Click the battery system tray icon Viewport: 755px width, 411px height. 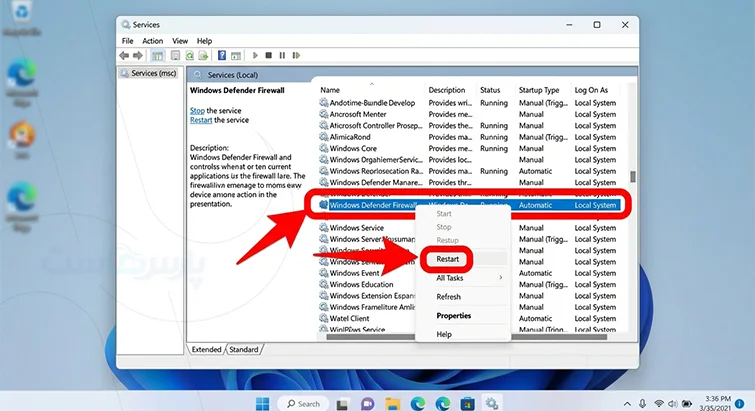687,404
